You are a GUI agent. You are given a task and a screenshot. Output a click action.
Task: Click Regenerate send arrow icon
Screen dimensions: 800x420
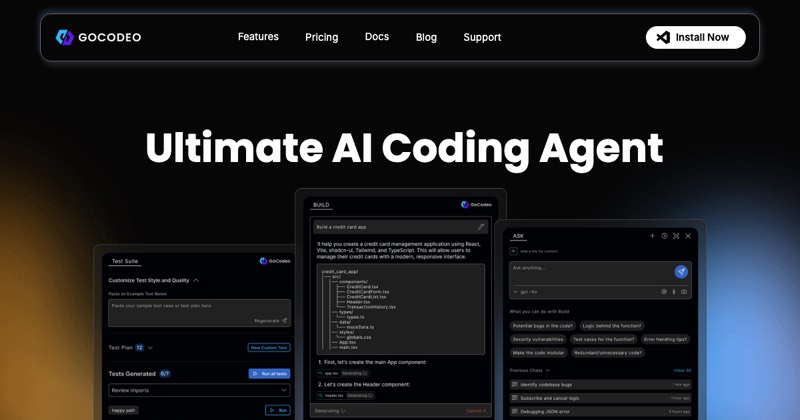click(285, 321)
